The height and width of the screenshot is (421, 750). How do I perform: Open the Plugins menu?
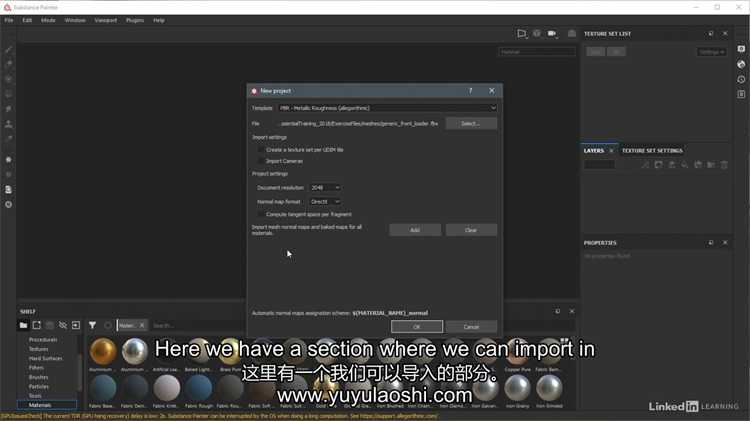[135, 20]
